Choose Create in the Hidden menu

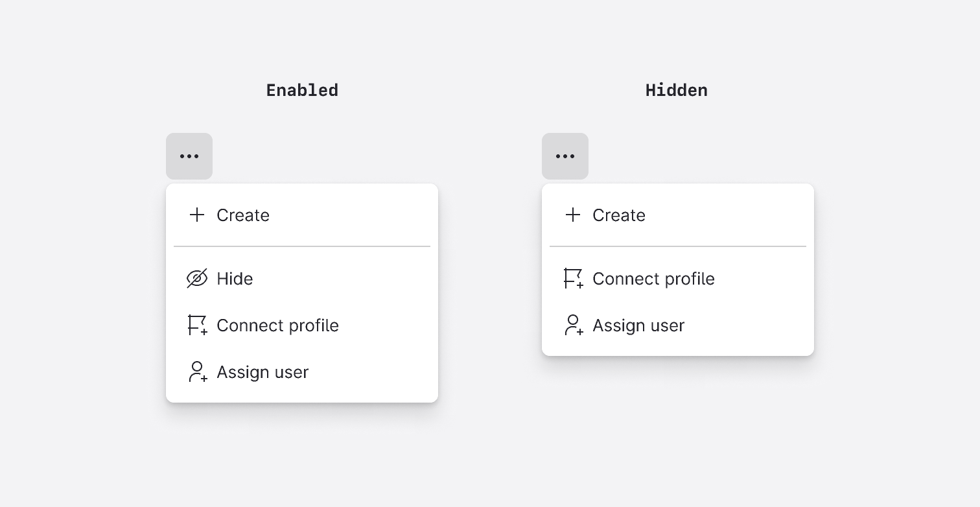tap(619, 215)
